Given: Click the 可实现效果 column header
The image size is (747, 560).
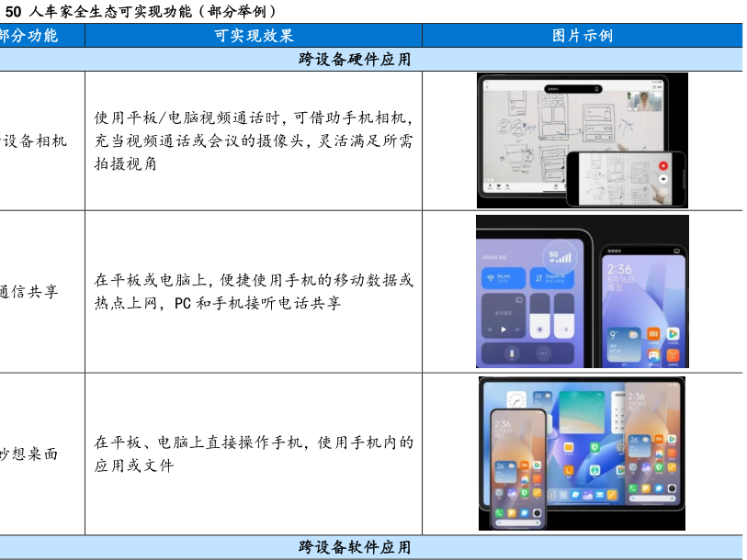Looking at the screenshot, I should [254, 36].
